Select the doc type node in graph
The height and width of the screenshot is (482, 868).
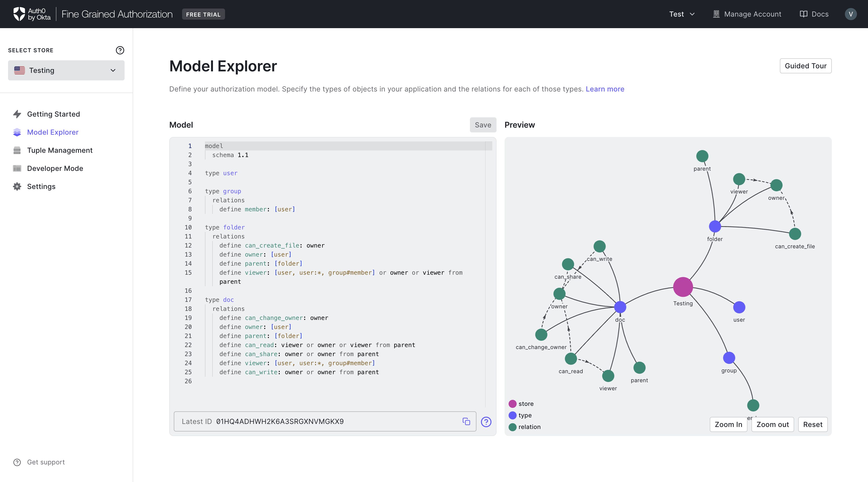(620, 307)
